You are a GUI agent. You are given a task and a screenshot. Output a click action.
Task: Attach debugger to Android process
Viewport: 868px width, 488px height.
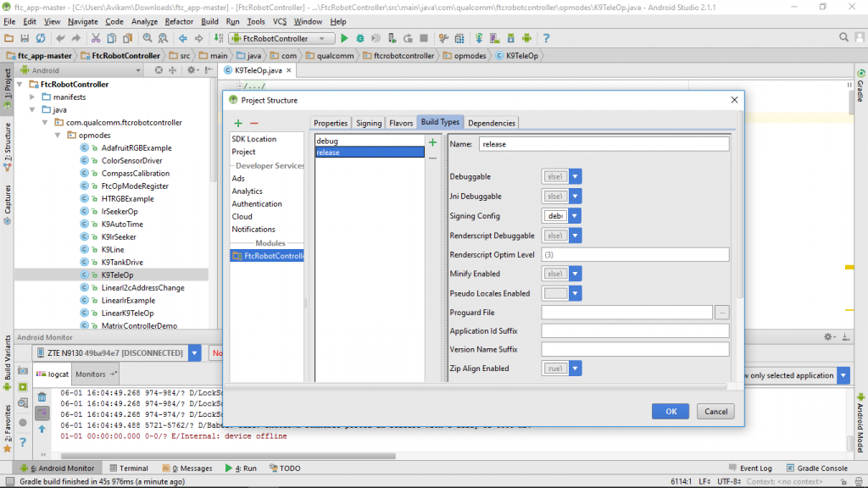tap(392, 37)
